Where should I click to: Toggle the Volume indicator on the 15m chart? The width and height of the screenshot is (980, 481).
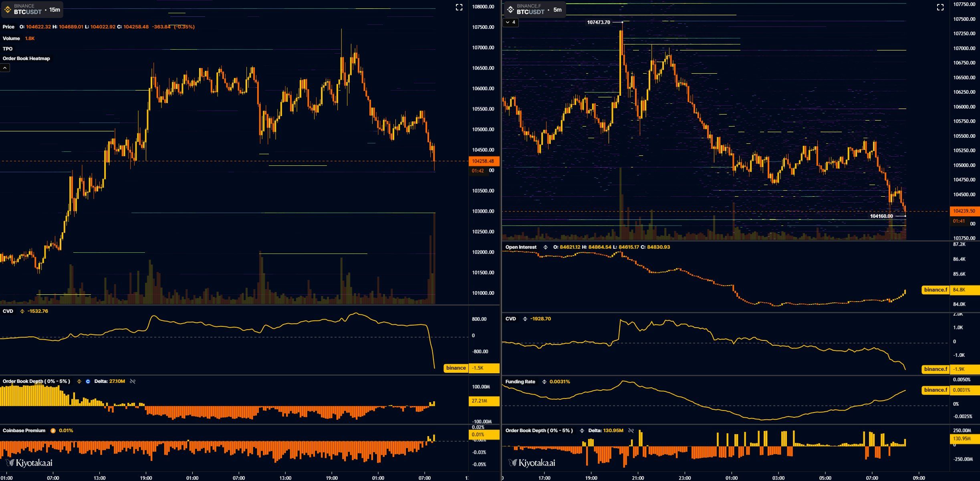(10, 38)
